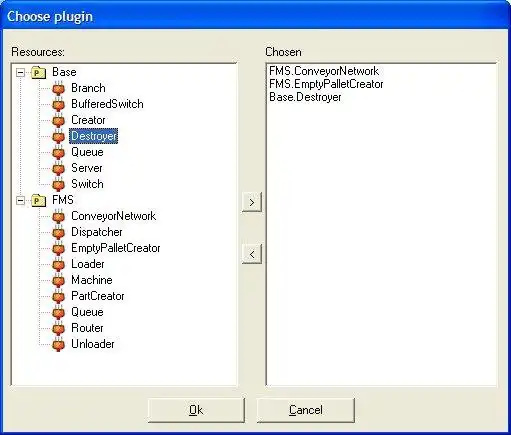Select the highlighted Destroyer plugin

pos(94,136)
